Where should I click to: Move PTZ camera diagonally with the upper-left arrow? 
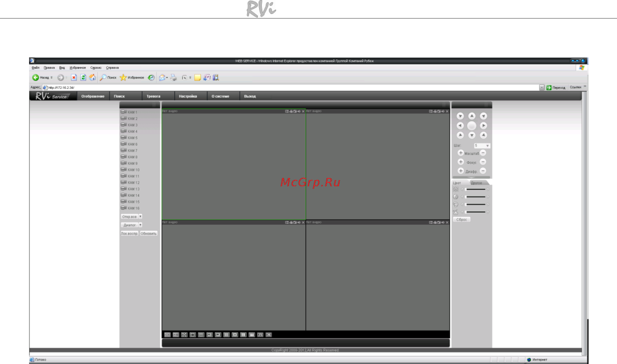(x=460, y=116)
